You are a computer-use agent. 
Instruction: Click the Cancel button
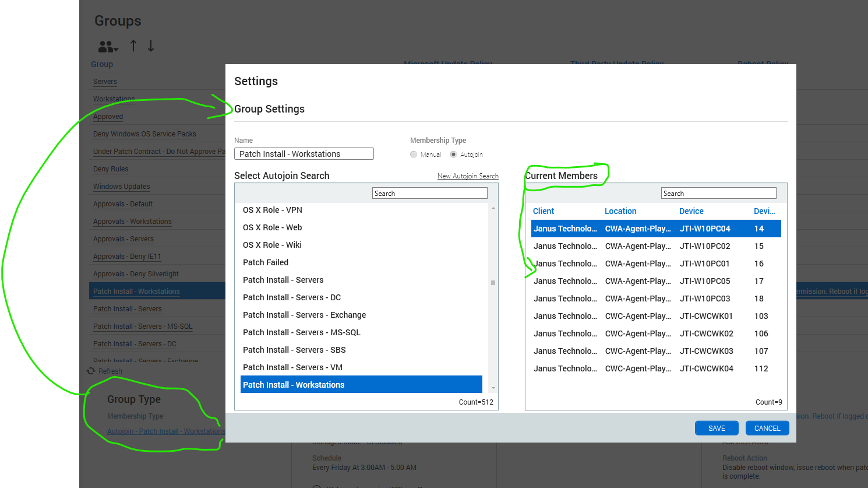tap(767, 428)
